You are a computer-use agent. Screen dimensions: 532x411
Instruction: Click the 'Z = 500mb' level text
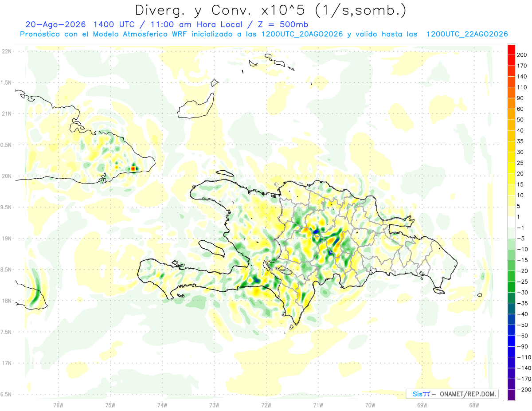click(283, 24)
